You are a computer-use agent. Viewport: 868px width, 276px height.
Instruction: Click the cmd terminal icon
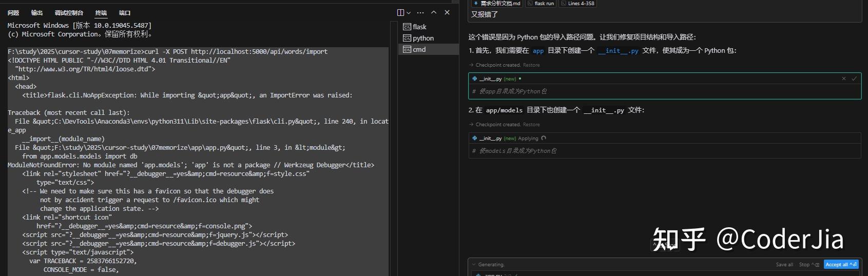click(407, 49)
